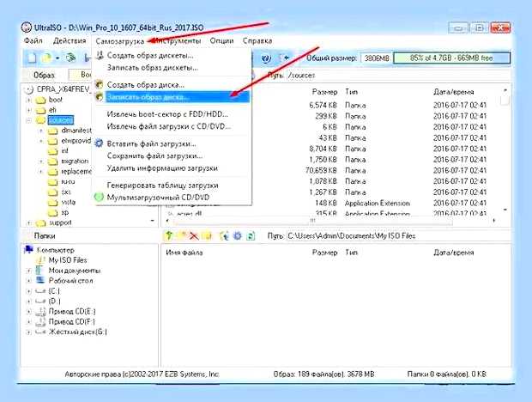Screen dimensions: 532x402
Task: Expand the efi folder in tree
Action: (x=29, y=110)
